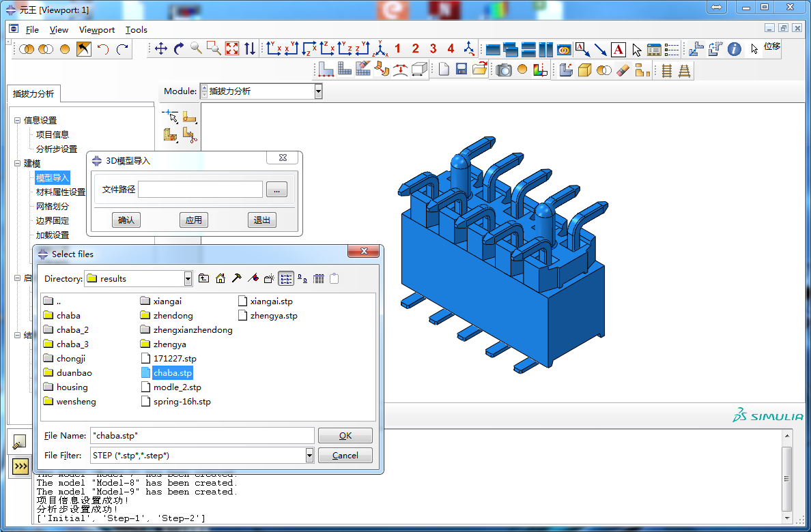Click the blue info query icon

(x=734, y=49)
